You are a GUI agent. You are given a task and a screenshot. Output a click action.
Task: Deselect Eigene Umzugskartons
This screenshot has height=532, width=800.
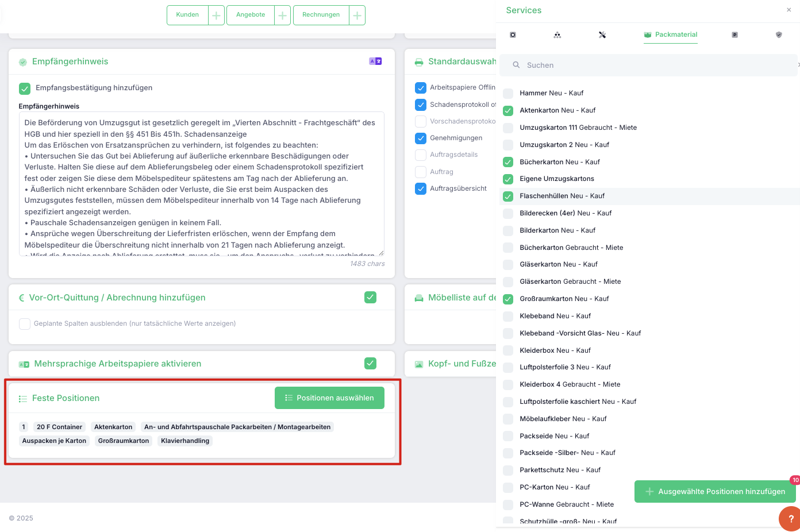pyautogui.click(x=508, y=179)
